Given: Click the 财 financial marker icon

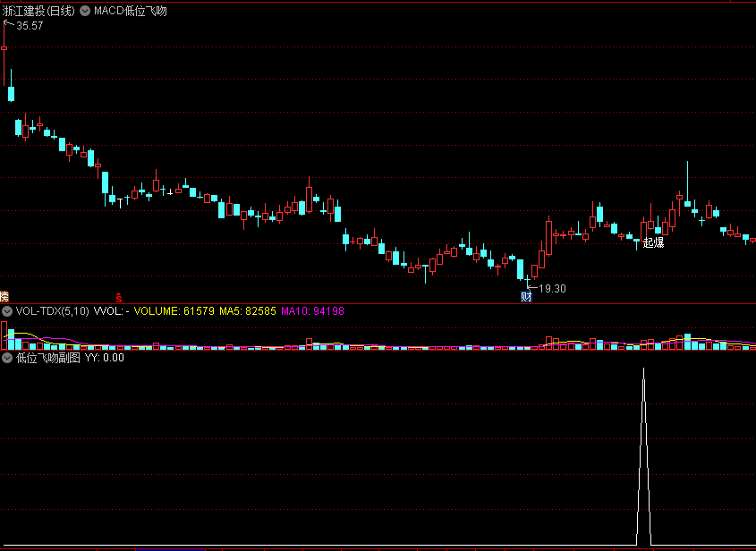Looking at the screenshot, I should tap(526, 297).
